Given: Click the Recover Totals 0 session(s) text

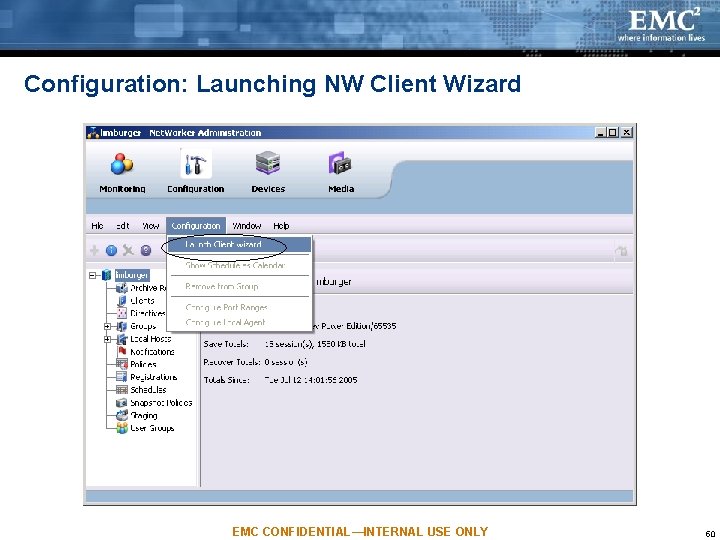Looking at the screenshot, I should [286, 362].
